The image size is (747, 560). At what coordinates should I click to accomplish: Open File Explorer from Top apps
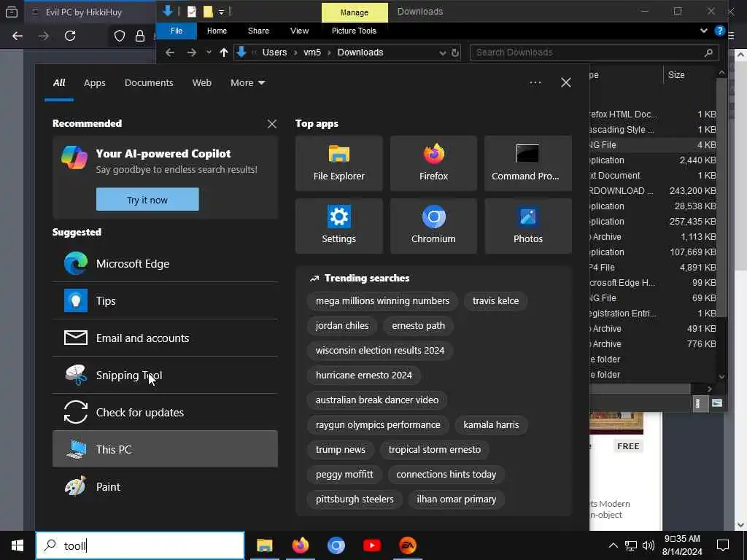pos(338,163)
